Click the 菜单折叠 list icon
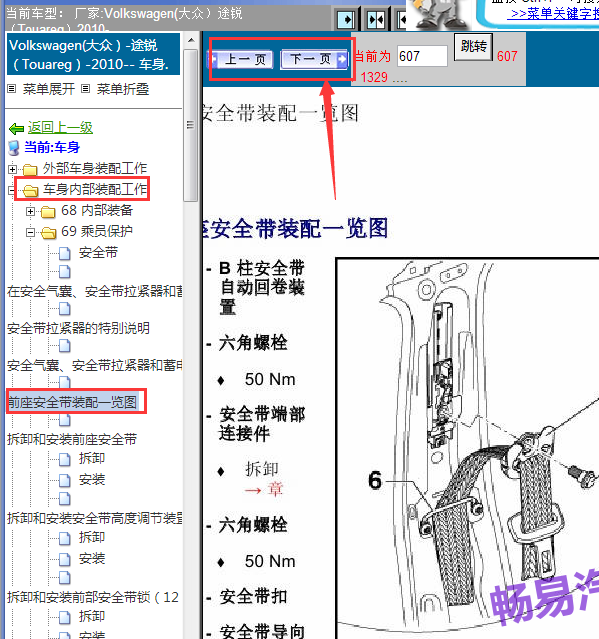Screen dimensions: 599x639 85,89
